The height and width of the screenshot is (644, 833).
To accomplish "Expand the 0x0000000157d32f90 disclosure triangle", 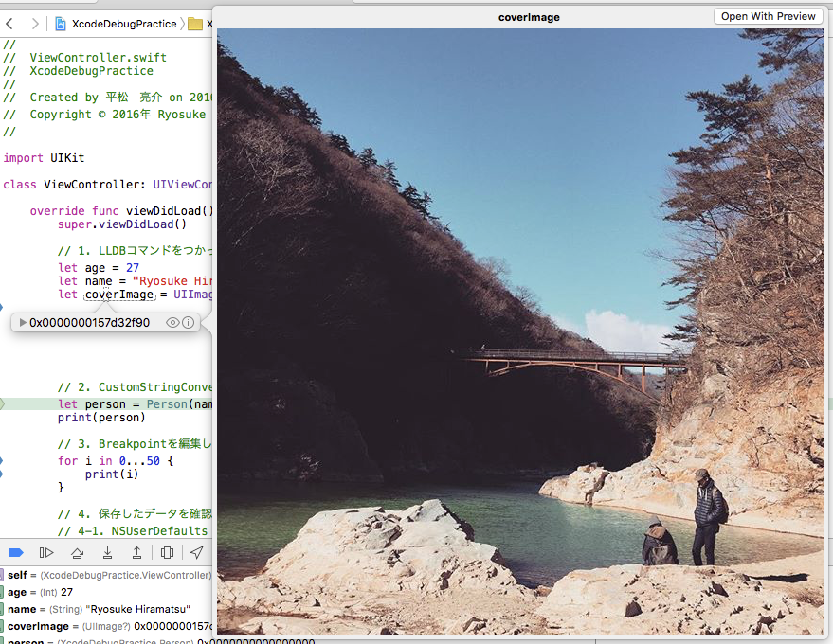I will [23, 322].
